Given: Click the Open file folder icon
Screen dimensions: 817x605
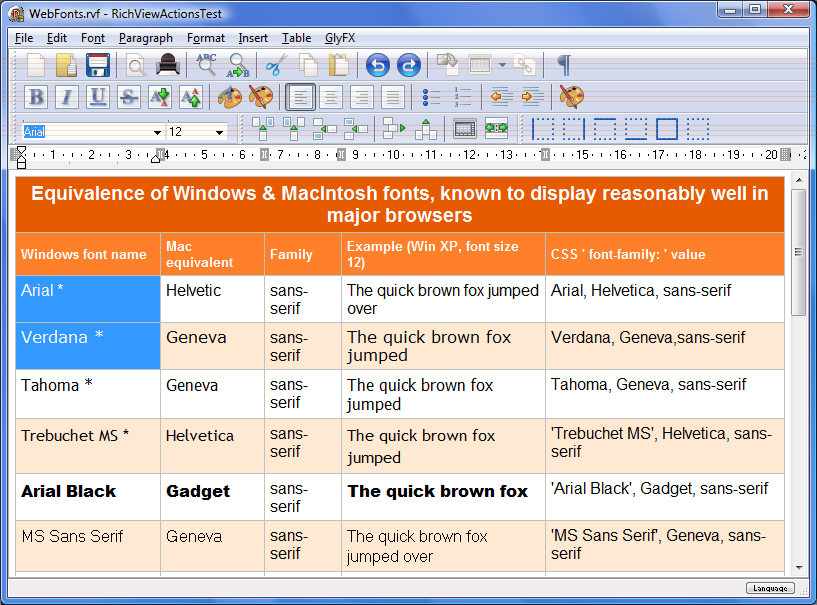Looking at the screenshot, I should 66,65.
